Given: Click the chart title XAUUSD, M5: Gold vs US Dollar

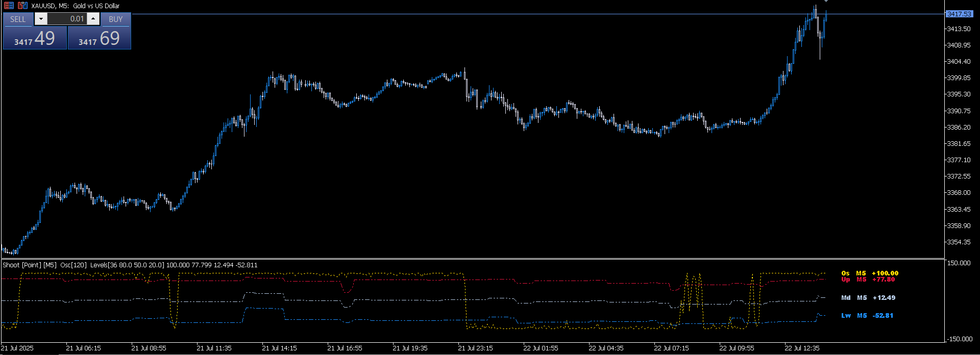Looking at the screenshot, I should click(76, 6).
